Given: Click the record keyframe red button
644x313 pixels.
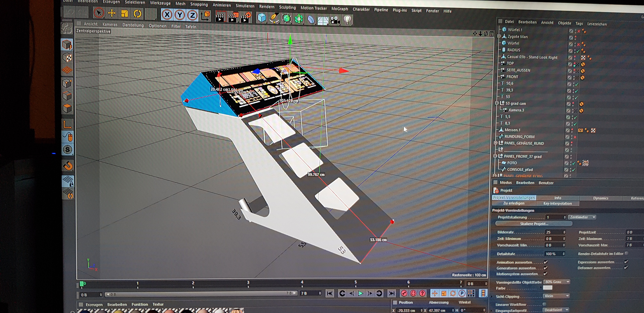Looking at the screenshot, I should pos(404,293).
